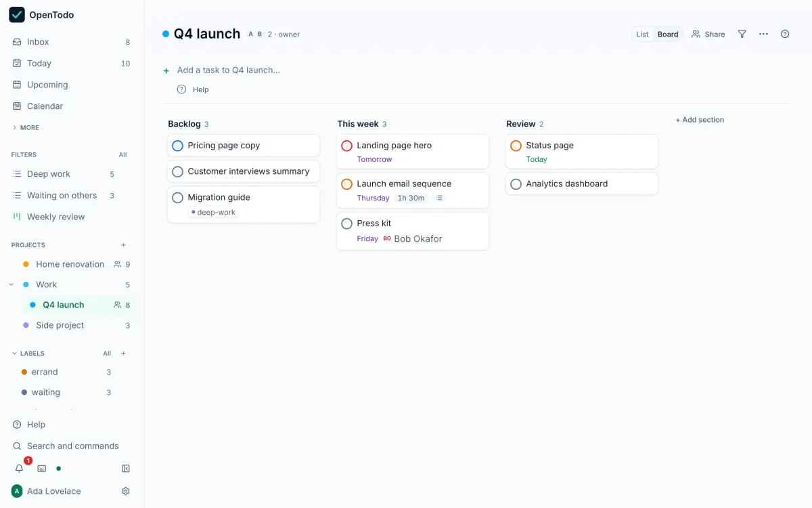The width and height of the screenshot is (812, 508).
Task: Check off the Status page task
Action: coord(516,146)
